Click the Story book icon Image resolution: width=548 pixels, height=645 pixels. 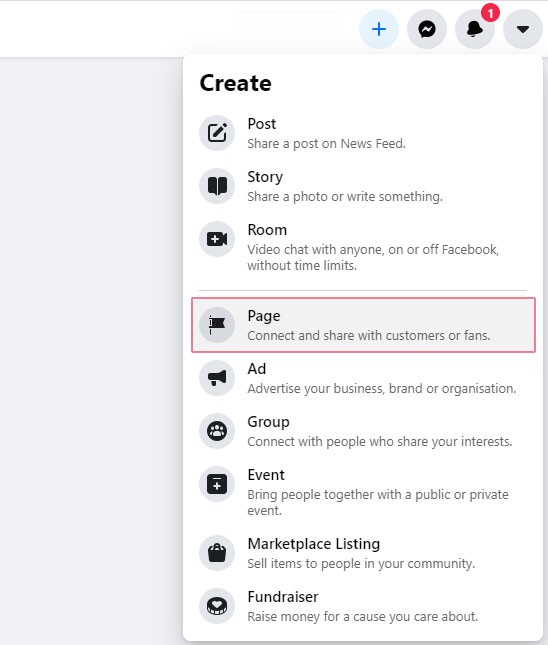pos(217,186)
